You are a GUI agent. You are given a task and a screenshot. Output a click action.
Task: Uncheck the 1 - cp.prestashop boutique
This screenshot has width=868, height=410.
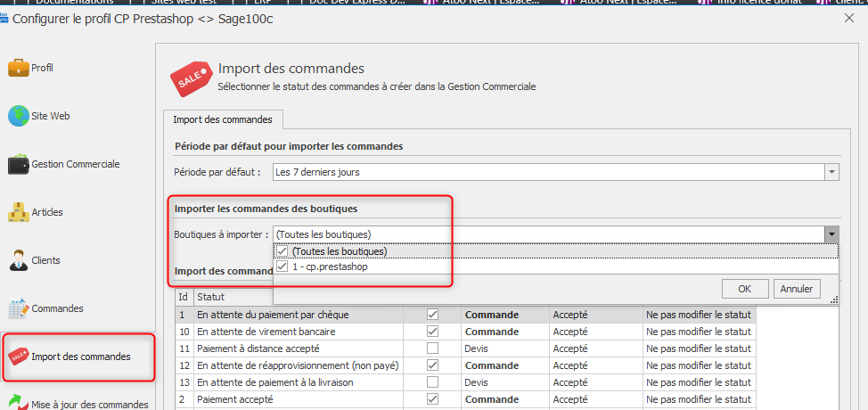[x=283, y=266]
